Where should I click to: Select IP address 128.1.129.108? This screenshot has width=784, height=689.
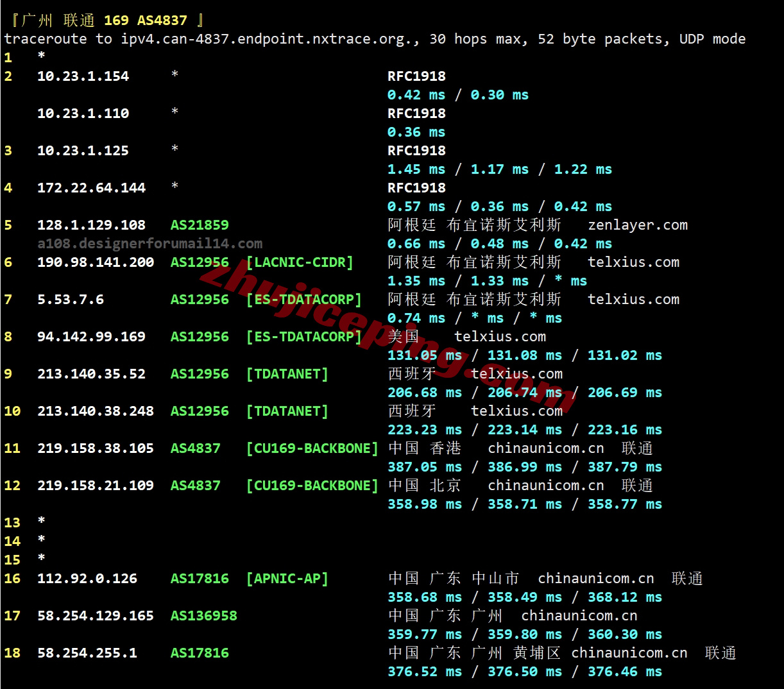tap(91, 225)
